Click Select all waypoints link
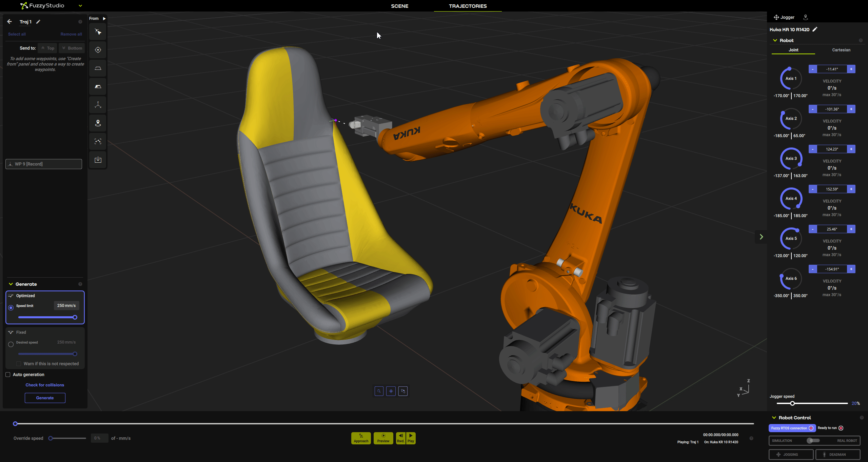868x462 pixels. tap(17, 34)
